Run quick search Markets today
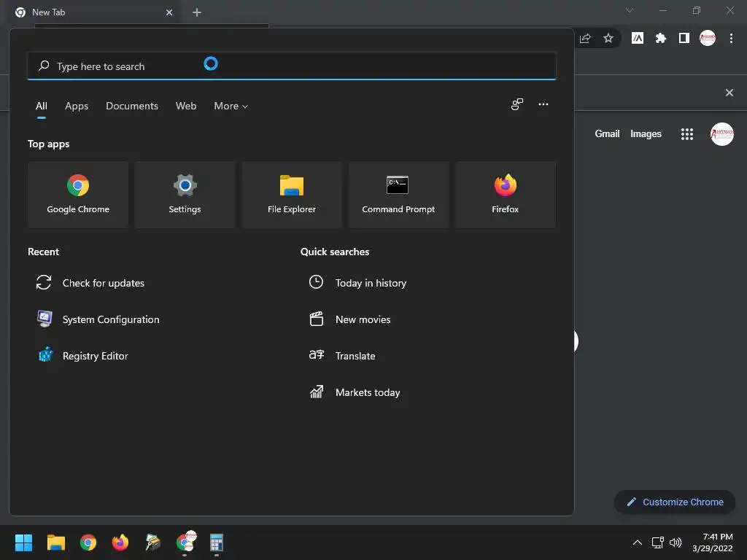The width and height of the screenshot is (747, 560). 355,392
